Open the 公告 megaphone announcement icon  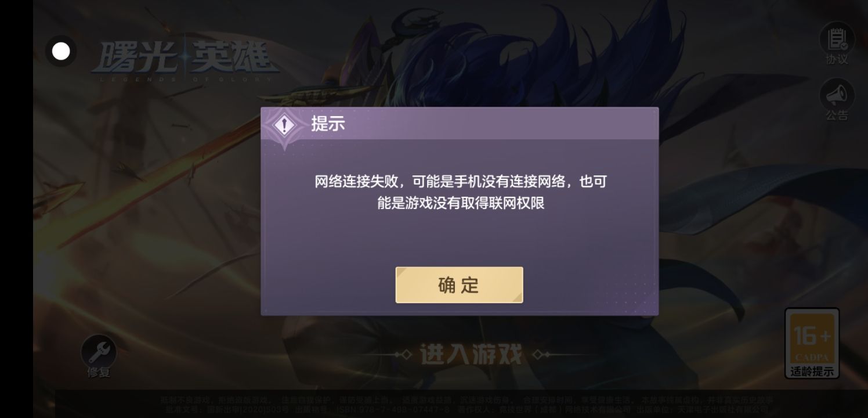pos(837,94)
